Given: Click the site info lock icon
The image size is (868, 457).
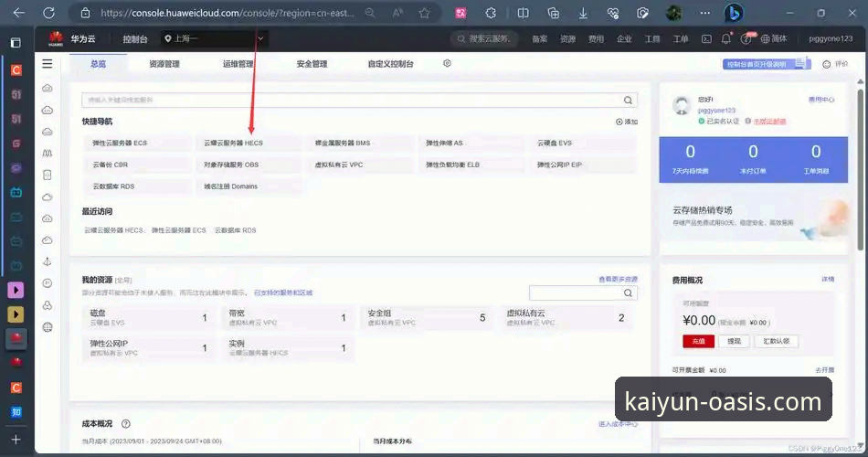Looking at the screenshot, I should [x=85, y=13].
